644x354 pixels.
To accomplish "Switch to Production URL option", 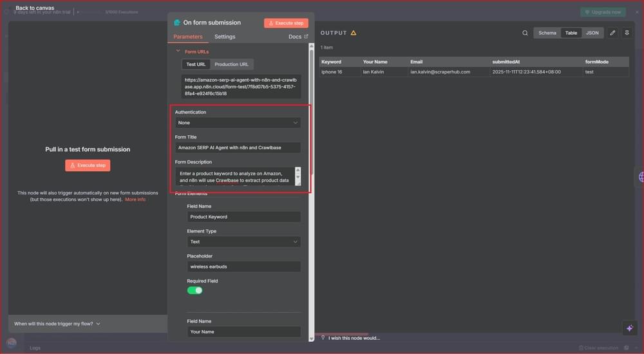I will [231, 64].
